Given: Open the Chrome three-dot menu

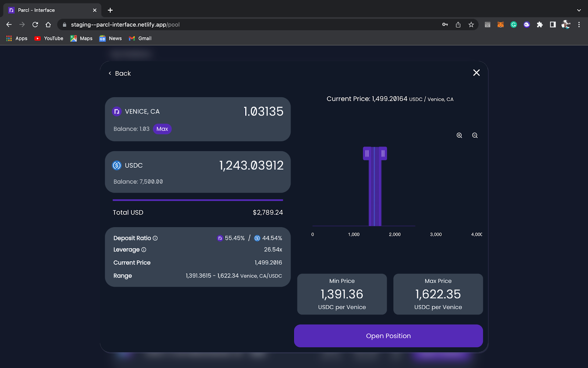Looking at the screenshot, I should [579, 25].
